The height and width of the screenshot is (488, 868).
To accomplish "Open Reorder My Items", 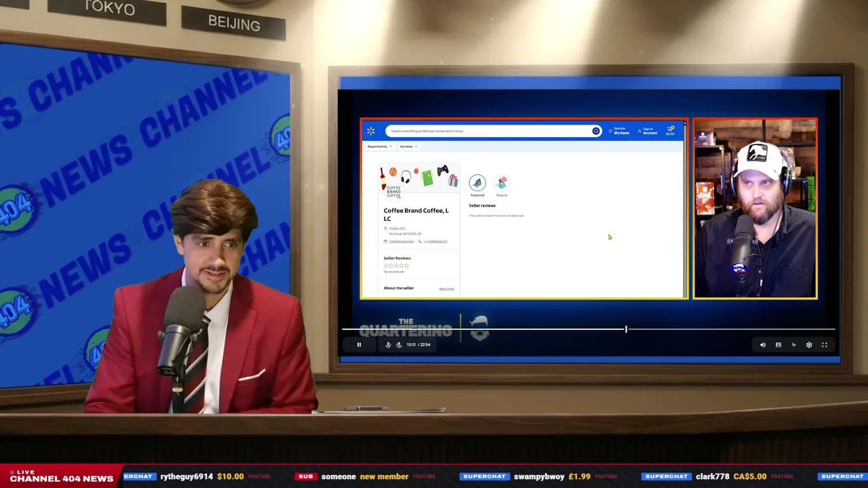I will pyautogui.click(x=619, y=131).
